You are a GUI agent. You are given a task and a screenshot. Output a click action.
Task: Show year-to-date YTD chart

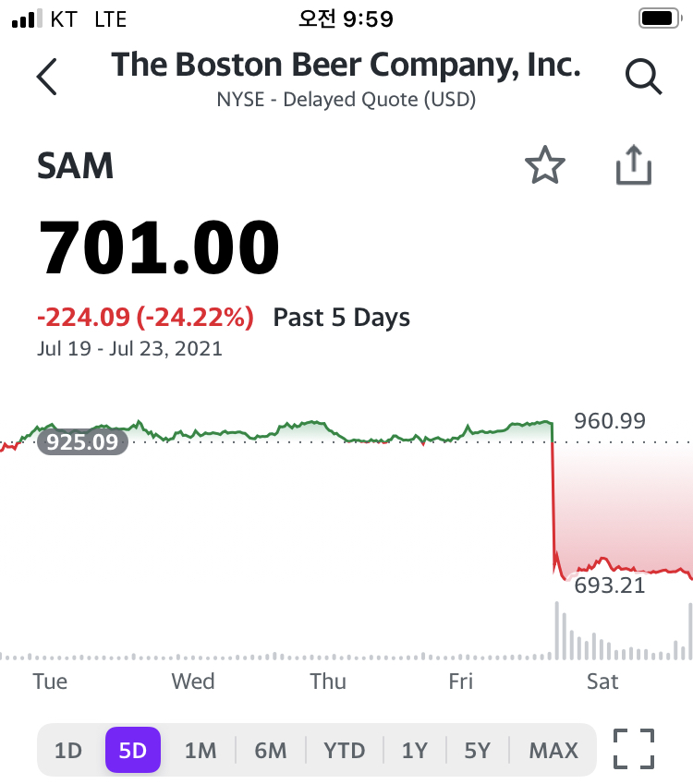coord(345,750)
